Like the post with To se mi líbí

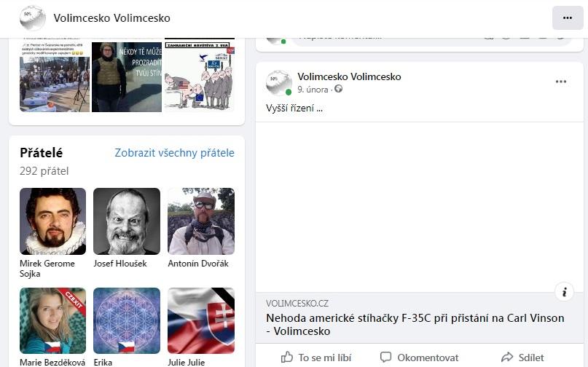coord(316,358)
